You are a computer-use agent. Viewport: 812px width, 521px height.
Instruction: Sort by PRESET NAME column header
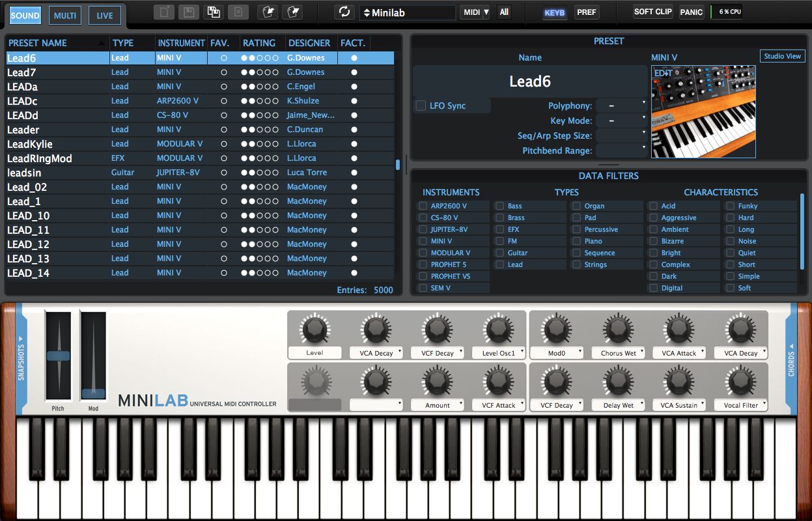pos(57,43)
